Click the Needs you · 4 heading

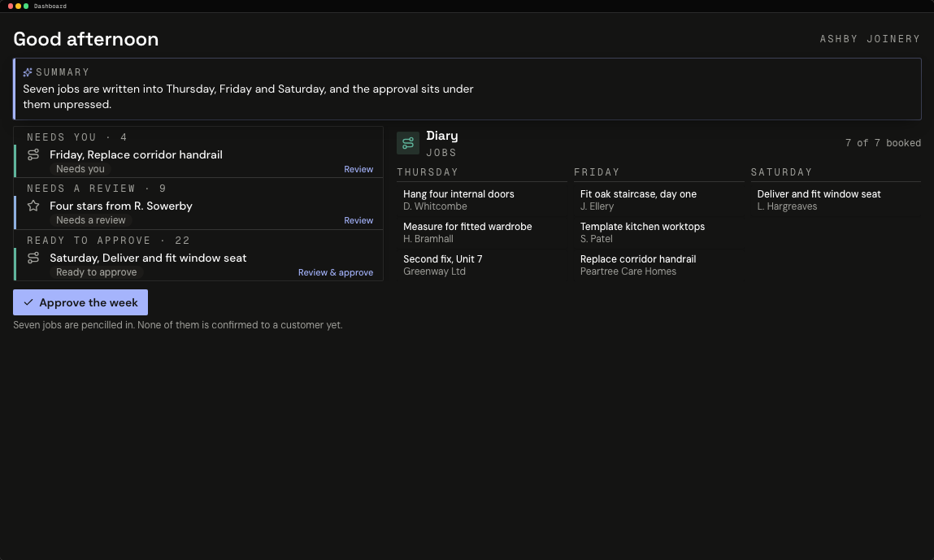tap(77, 137)
